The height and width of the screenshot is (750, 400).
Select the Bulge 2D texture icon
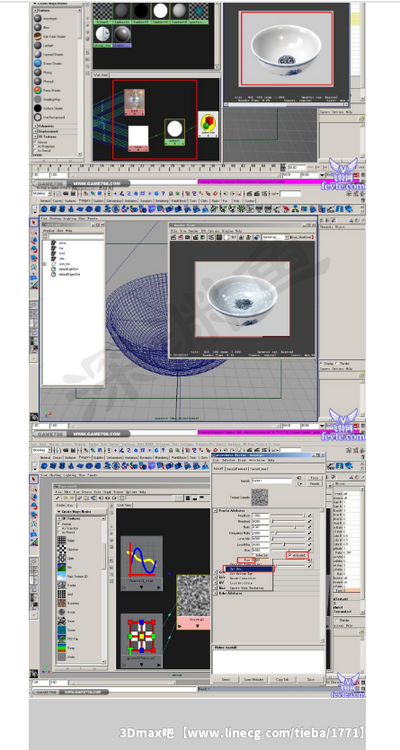[x=62, y=540]
